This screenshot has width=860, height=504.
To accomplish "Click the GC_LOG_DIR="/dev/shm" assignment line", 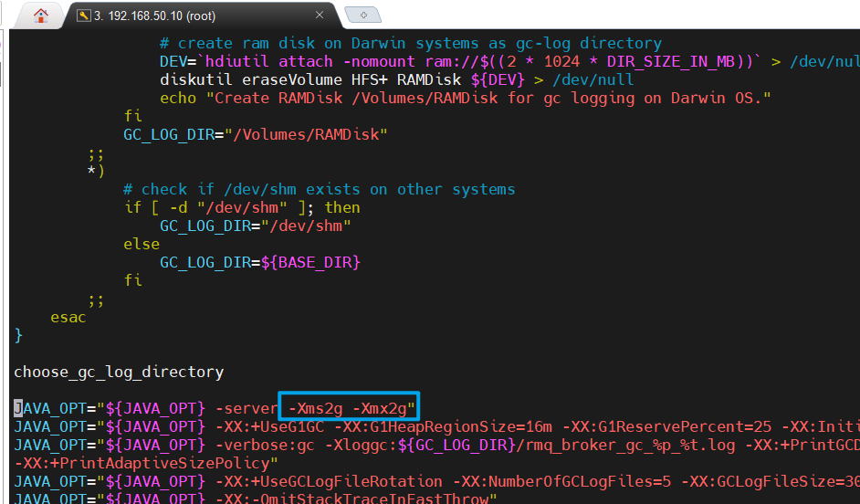I will coord(256,226).
